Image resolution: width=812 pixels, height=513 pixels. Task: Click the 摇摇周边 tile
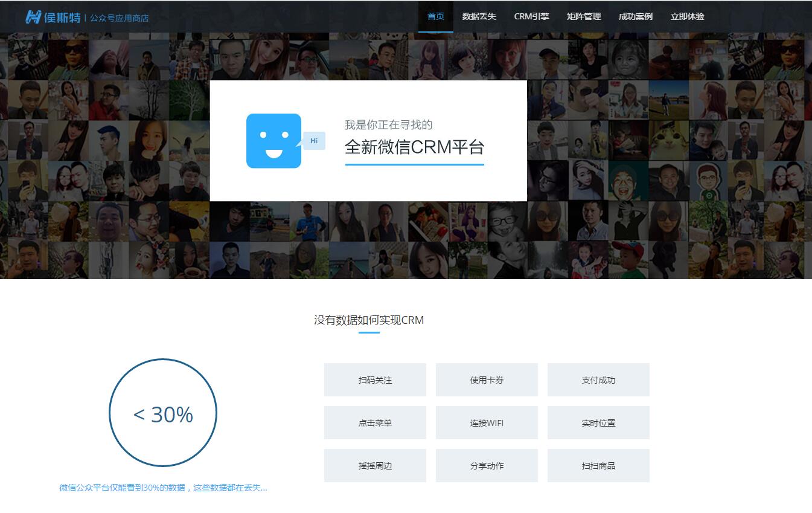pos(375,466)
